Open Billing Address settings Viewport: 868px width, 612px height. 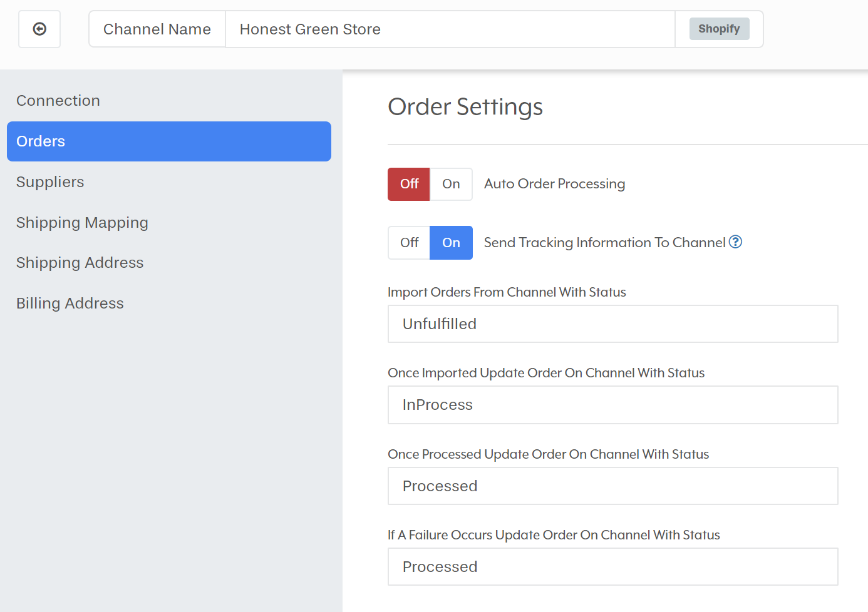tap(70, 303)
